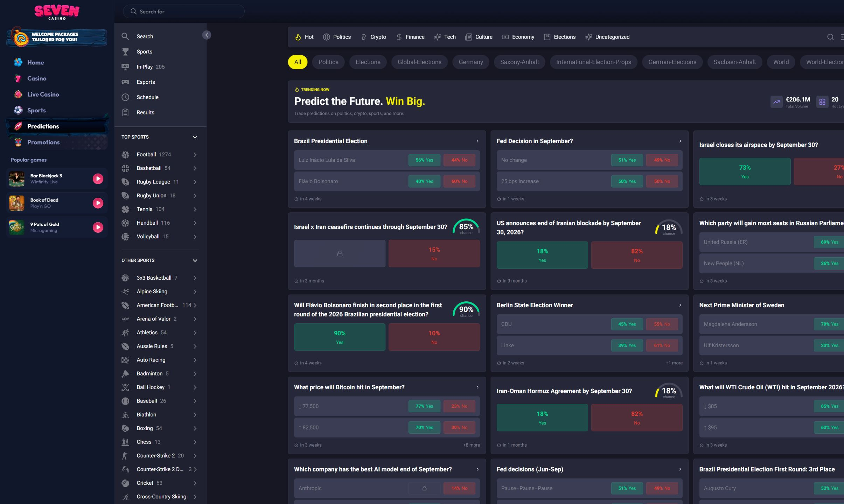Open the Hot flame category
The width and height of the screenshot is (844, 504).
[x=305, y=37]
